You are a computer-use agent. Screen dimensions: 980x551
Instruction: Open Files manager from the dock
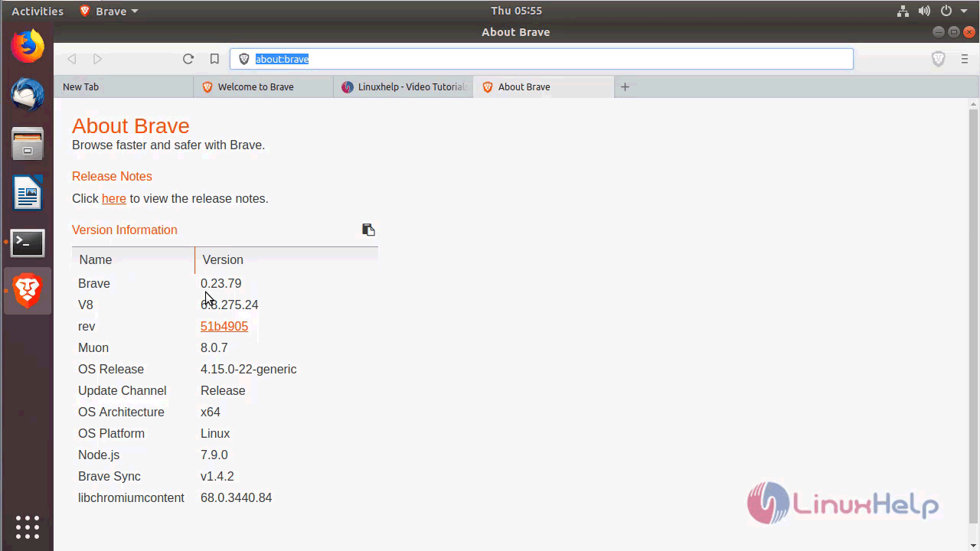coord(28,144)
